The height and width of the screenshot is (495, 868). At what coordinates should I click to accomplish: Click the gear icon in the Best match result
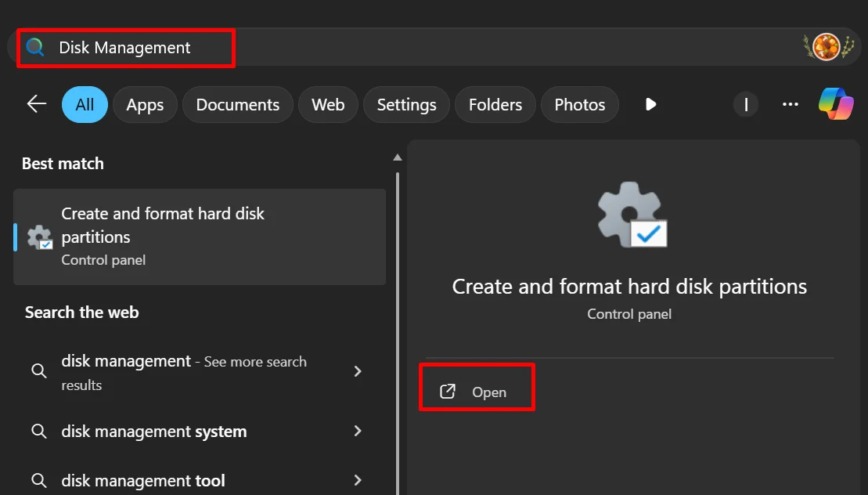click(x=39, y=236)
